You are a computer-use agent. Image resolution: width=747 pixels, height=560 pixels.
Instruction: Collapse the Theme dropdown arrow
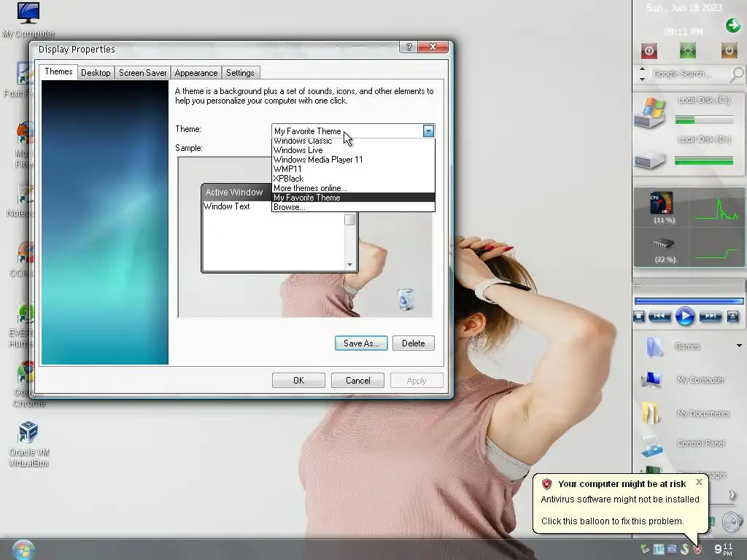point(428,131)
